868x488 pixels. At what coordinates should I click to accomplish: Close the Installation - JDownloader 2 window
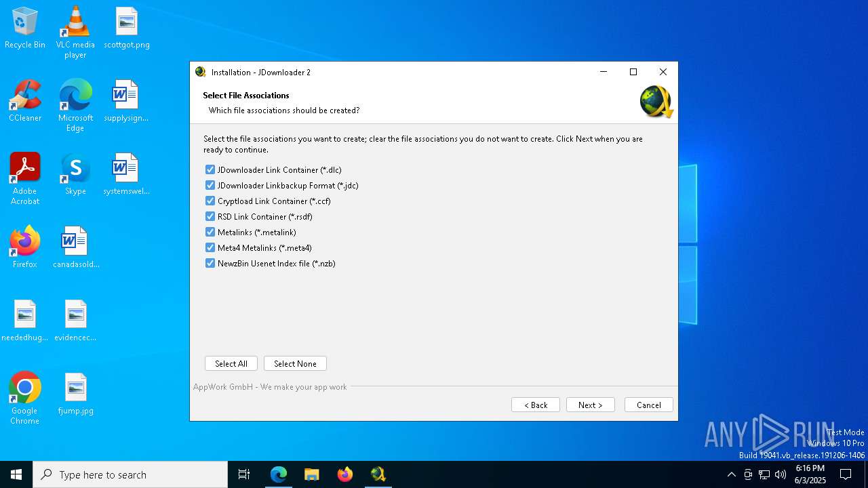tap(663, 72)
